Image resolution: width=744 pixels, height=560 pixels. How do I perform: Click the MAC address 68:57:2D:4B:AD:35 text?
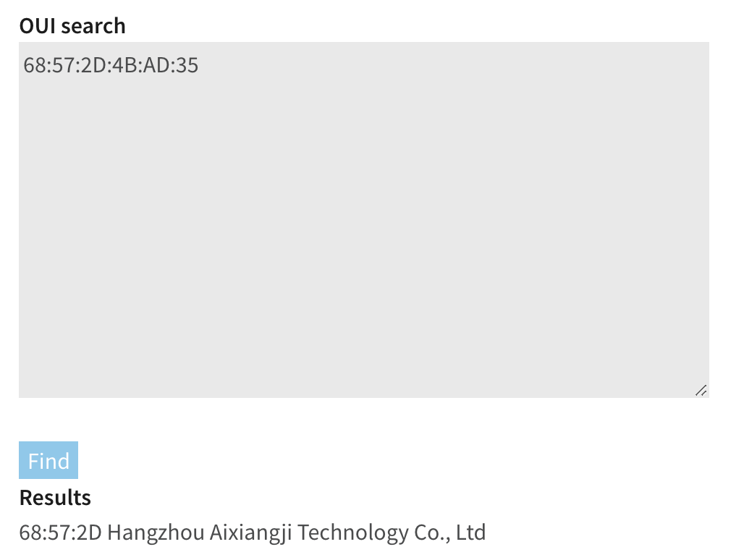111,66
